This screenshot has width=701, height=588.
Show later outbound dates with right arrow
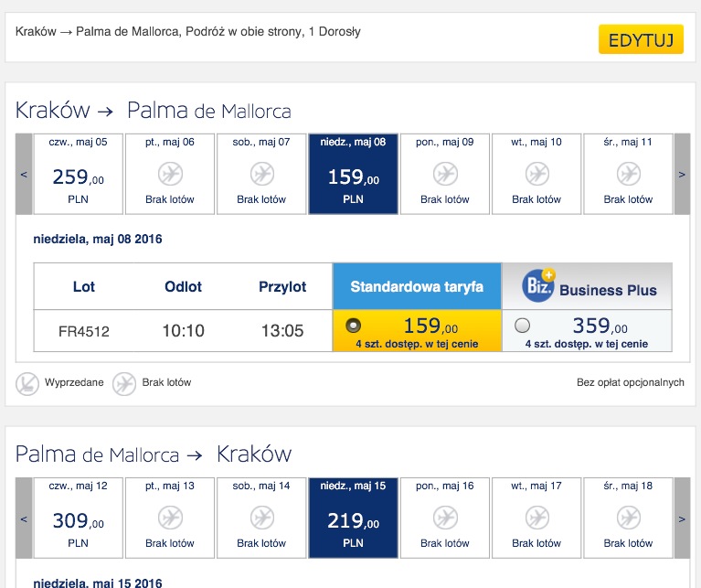pos(682,174)
